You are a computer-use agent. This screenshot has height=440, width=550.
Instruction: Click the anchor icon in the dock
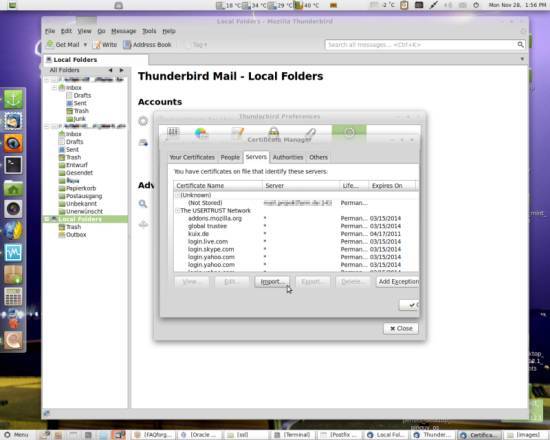[x=13, y=99]
